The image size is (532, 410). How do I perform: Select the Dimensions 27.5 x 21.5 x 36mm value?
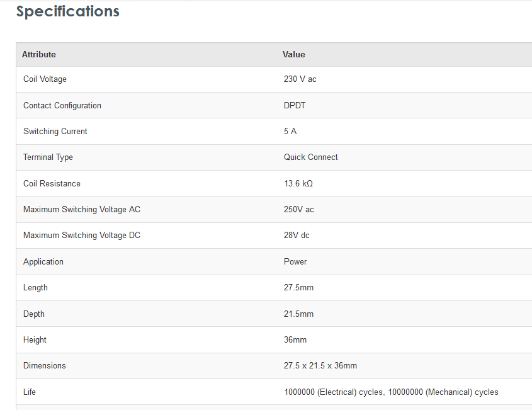pos(320,365)
